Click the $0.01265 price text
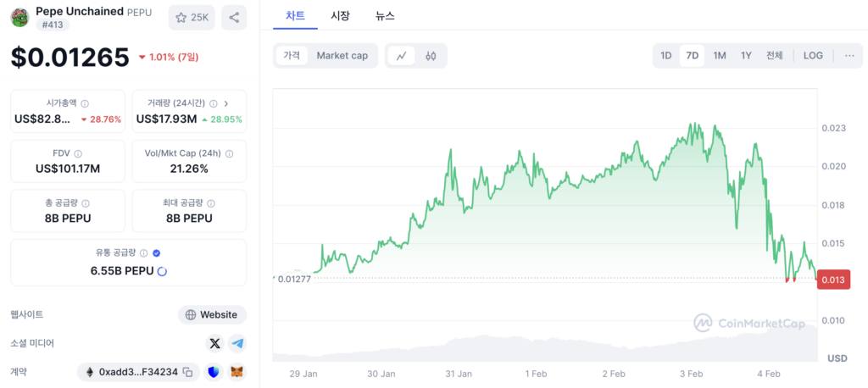 (x=70, y=58)
